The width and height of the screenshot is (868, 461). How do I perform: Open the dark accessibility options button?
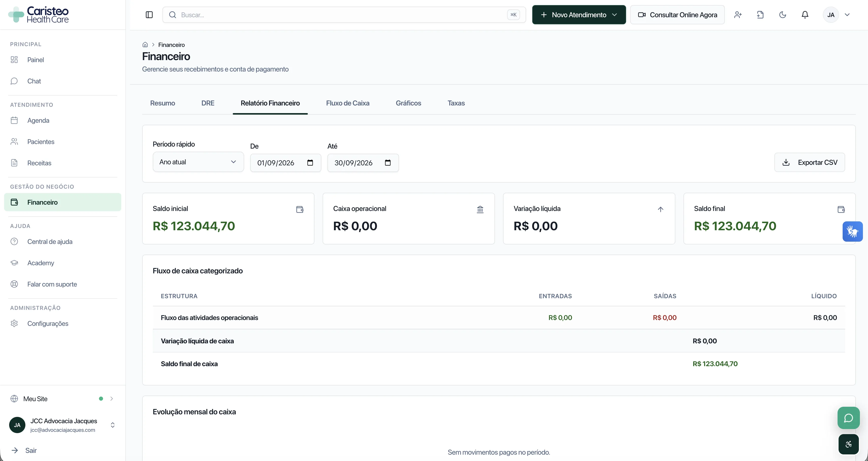click(848, 445)
